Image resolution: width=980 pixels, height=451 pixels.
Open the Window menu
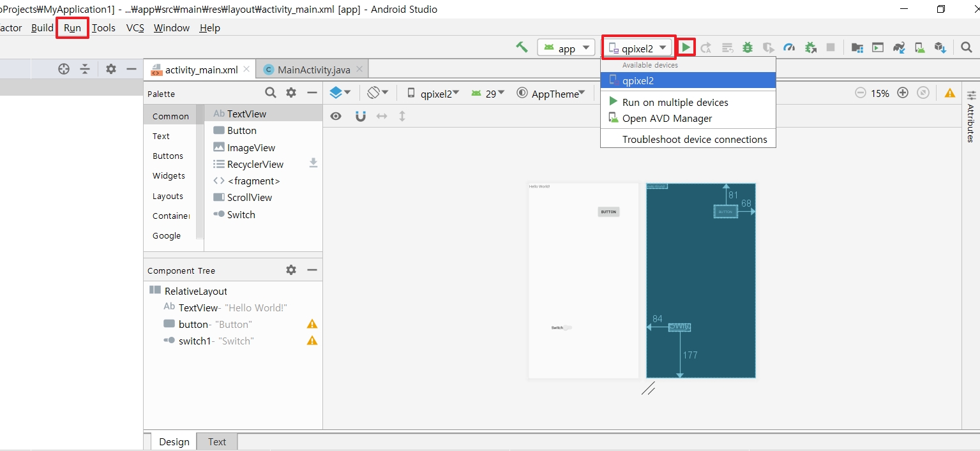pos(172,27)
